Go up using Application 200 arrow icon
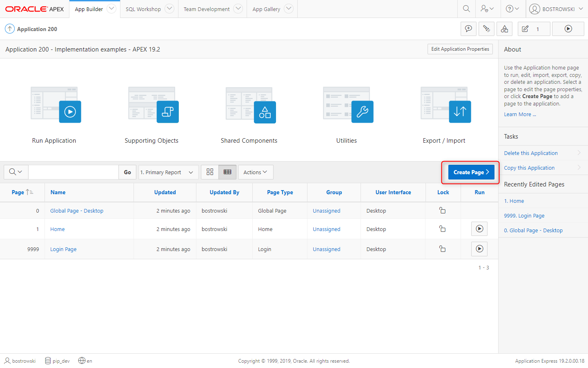The height and width of the screenshot is (368, 588). (10, 29)
